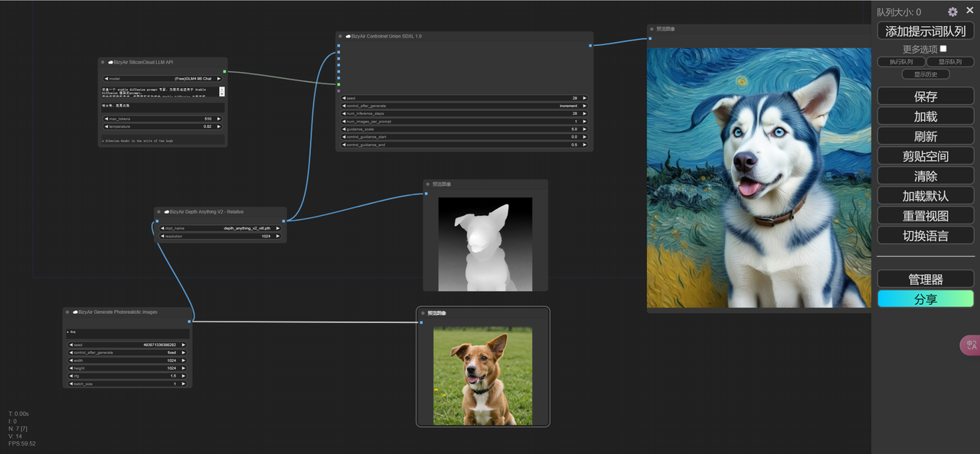This screenshot has width=980, height=454.
Task: Collapse the Controlnet Union SDXL node
Action: click(340, 36)
